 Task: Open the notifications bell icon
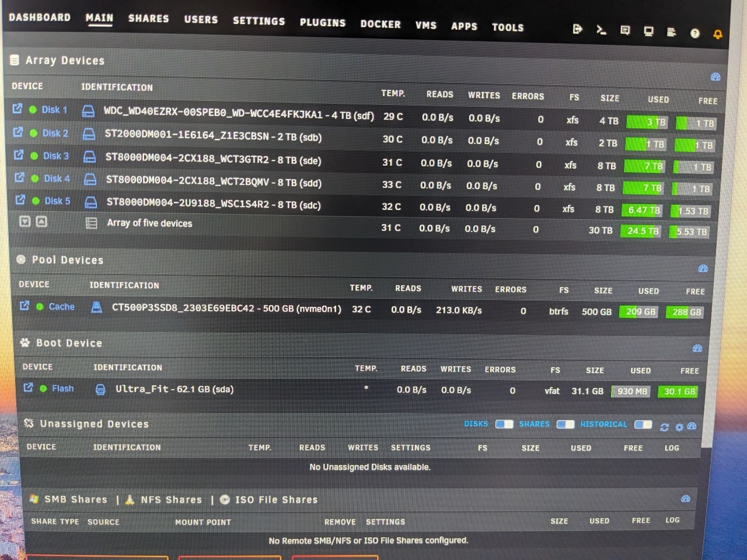718,34
